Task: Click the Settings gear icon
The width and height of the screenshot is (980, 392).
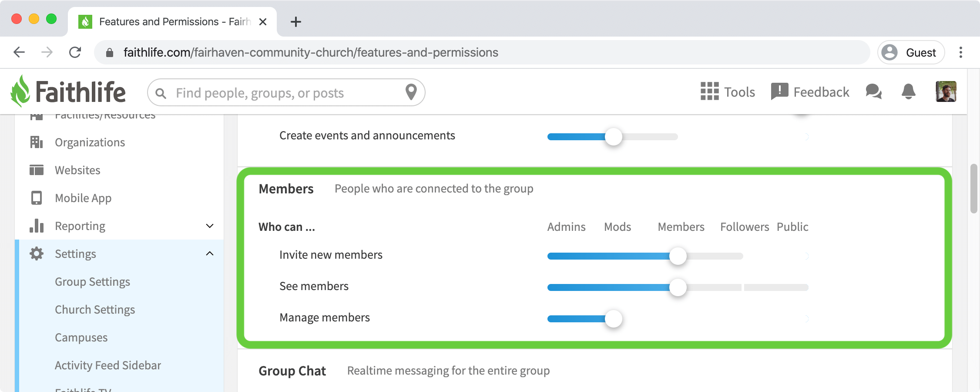Action: (37, 253)
